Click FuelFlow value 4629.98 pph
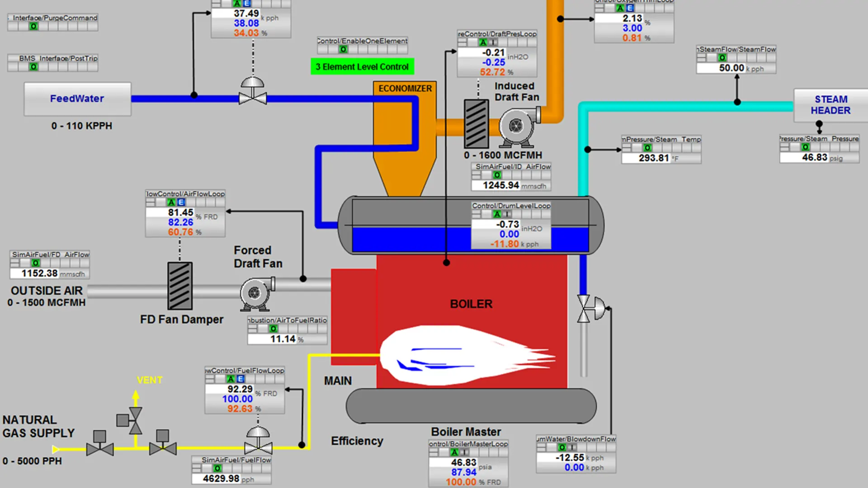 tap(221, 479)
